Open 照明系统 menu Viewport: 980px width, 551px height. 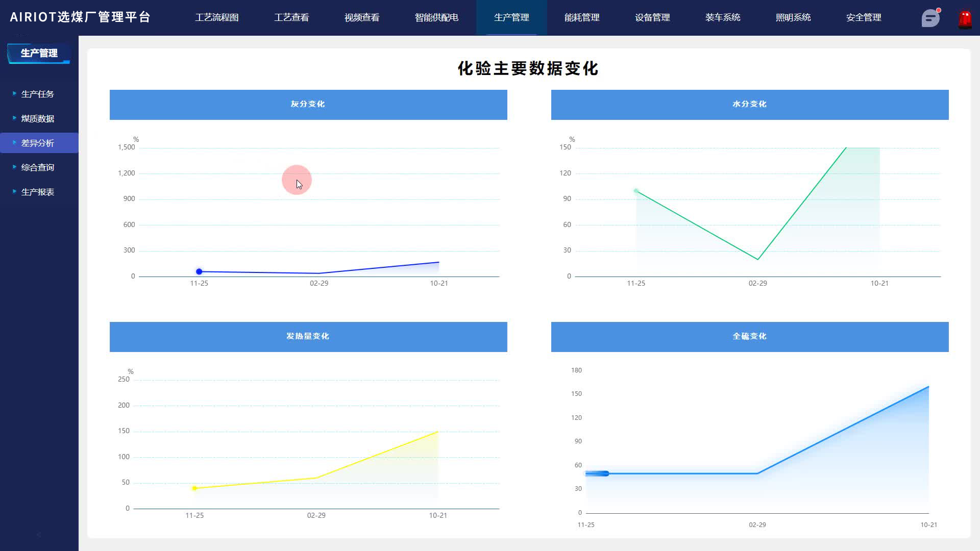point(793,17)
